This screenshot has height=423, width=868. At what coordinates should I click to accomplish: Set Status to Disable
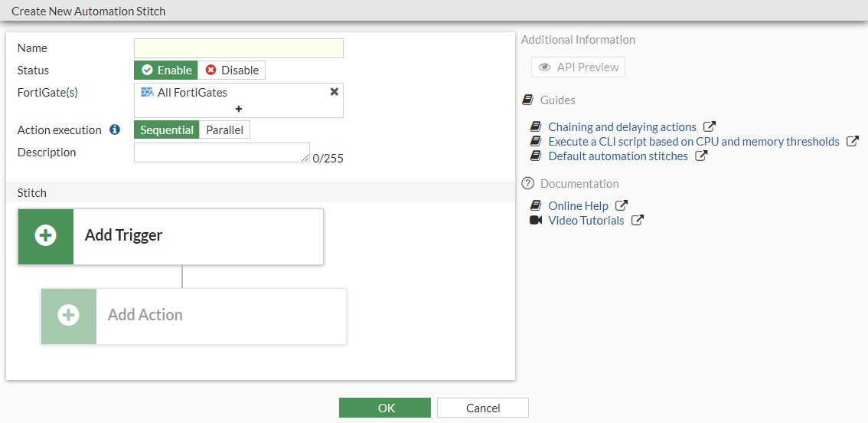click(232, 70)
